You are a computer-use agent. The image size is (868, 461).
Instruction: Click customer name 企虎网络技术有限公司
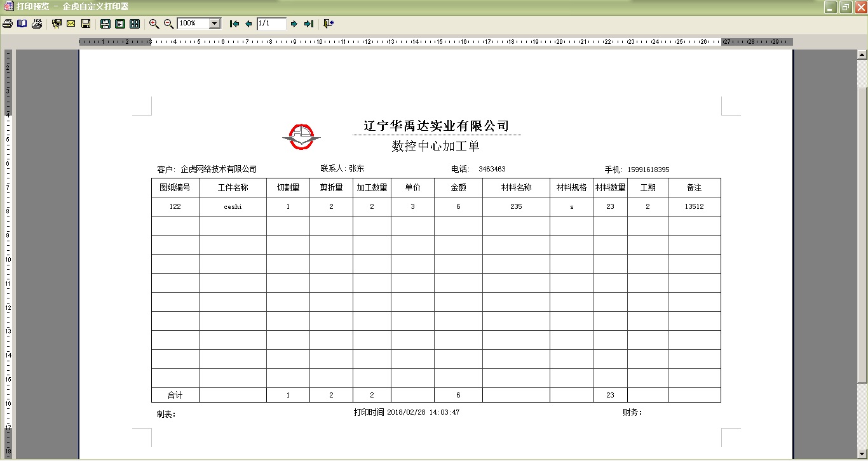pyautogui.click(x=219, y=170)
